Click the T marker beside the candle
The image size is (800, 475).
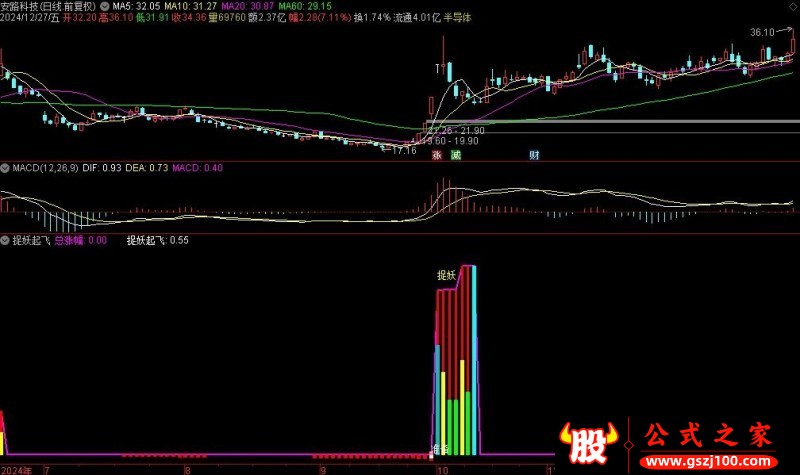coord(437,68)
